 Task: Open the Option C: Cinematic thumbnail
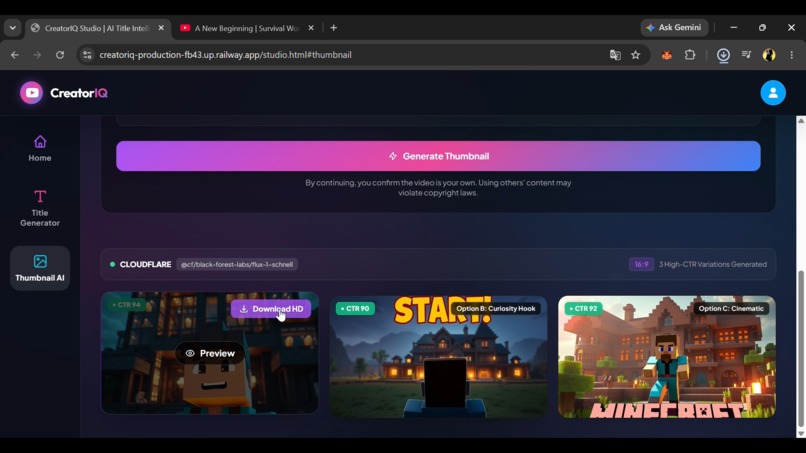(667, 357)
